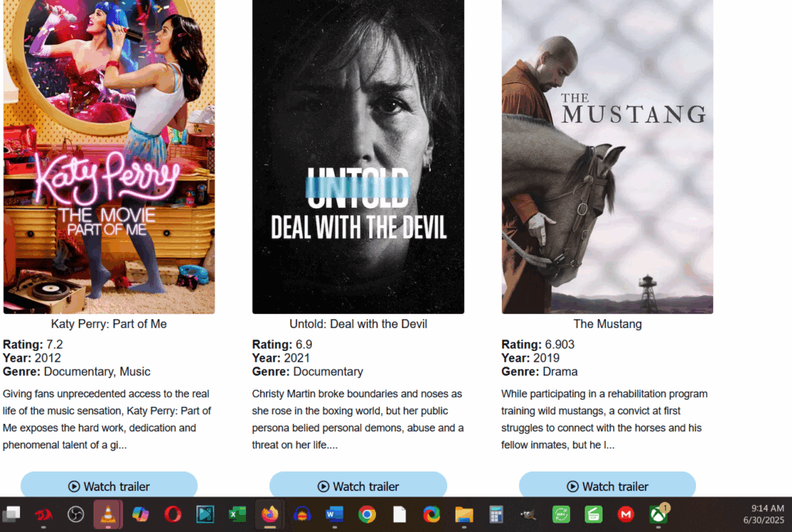
Task: Switch to Firefox in the taskbar
Action: 270,514
